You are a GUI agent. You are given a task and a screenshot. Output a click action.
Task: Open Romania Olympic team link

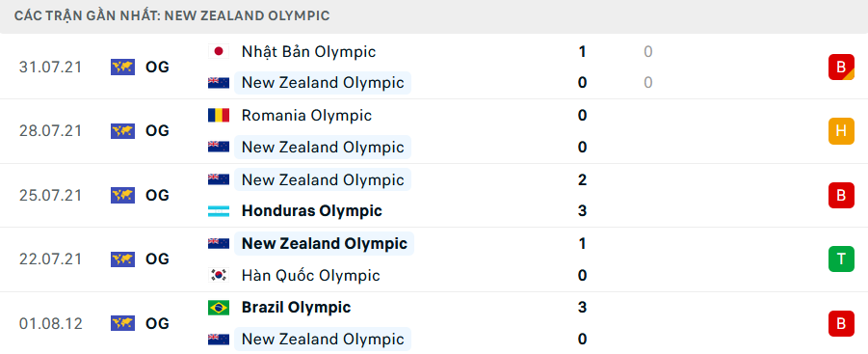pyautogui.click(x=306, y=115)
